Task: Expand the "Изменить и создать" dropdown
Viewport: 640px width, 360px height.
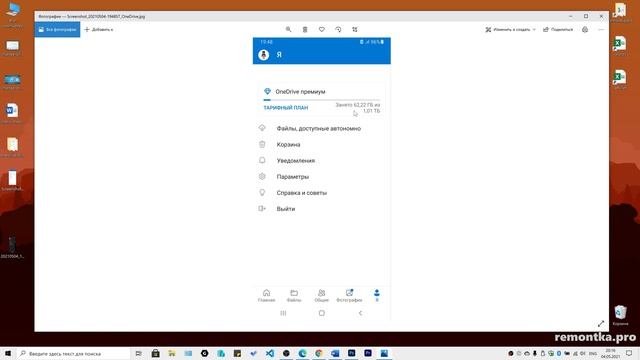Action: click(510, 29)
